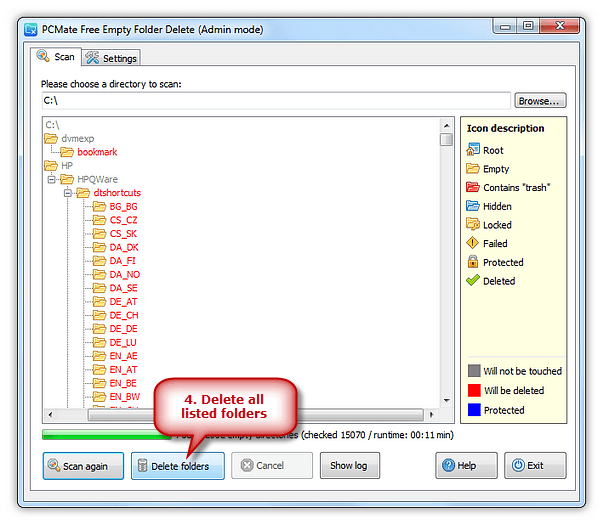
Task: Click the folder icon next to bookmark
Action: coord(67,152)
